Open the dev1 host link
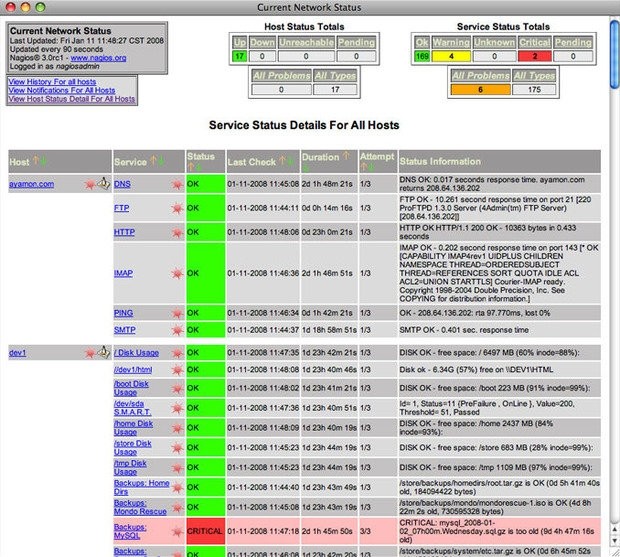 pos(17,352)
